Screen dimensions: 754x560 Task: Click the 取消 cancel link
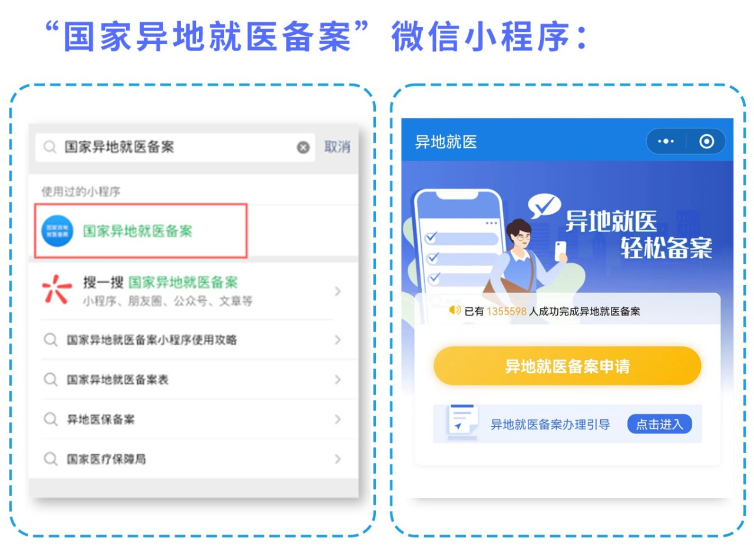337,147
